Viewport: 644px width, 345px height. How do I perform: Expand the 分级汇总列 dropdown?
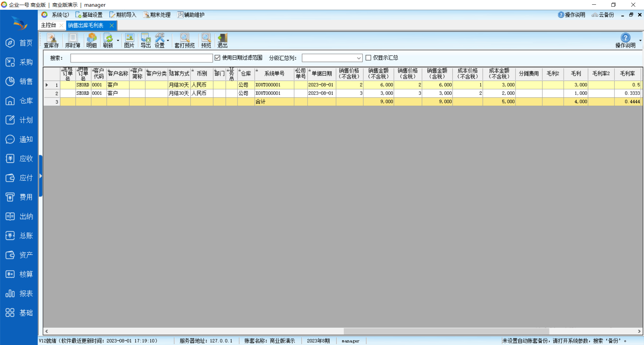[359, 58]
